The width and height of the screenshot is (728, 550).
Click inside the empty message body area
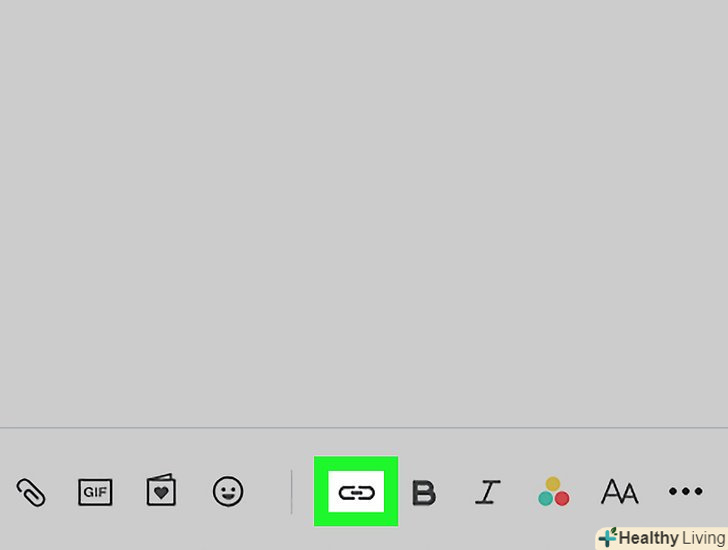coord(364,214)
